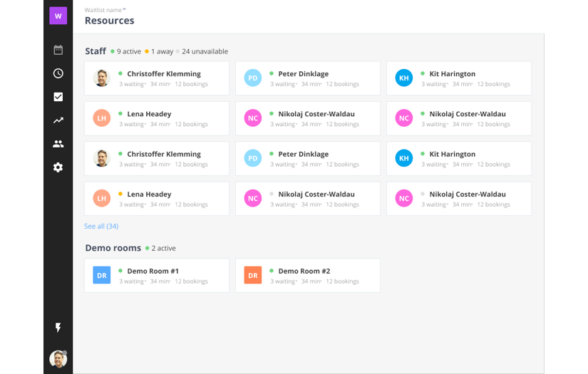Viewport: 588px width, 374px height.
Task: Open the Demo Room #1 card
Action: coord(157,276)
